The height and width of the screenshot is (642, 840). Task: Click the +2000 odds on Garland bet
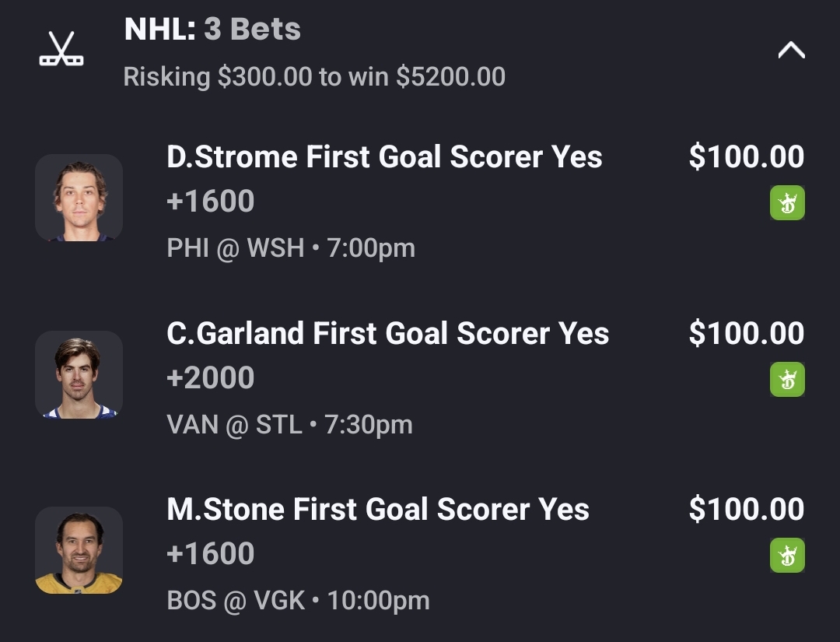211,378
